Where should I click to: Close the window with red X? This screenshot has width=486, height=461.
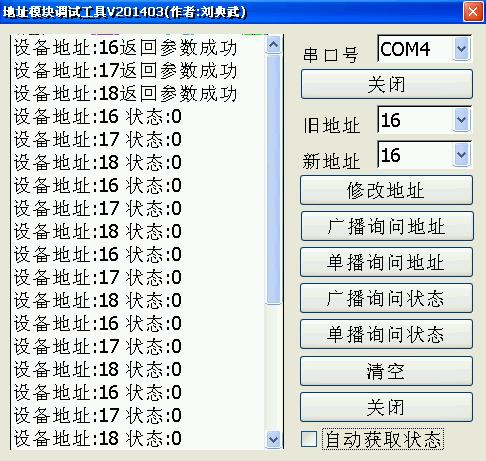pyautogui.click(x=473, y=12)
